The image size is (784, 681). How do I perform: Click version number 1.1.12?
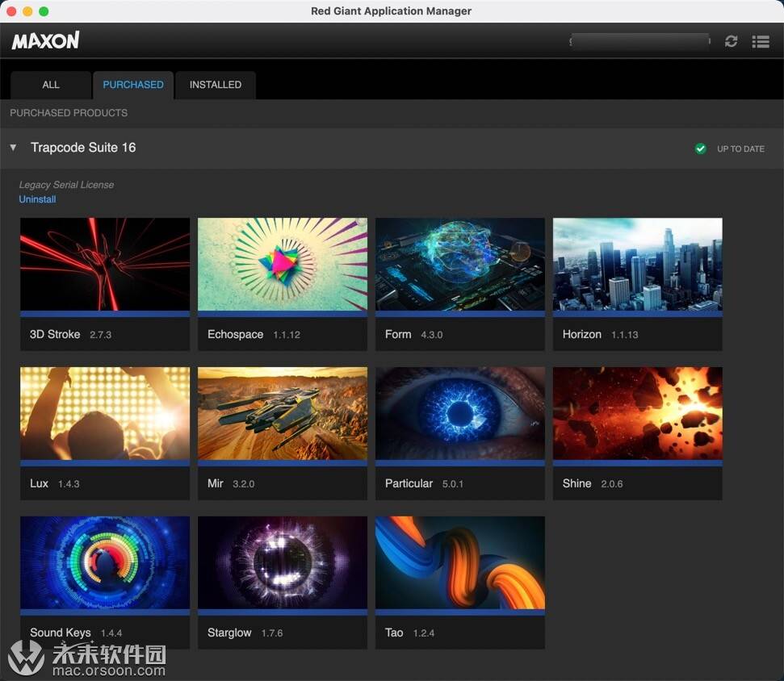(x=287, y=335)
